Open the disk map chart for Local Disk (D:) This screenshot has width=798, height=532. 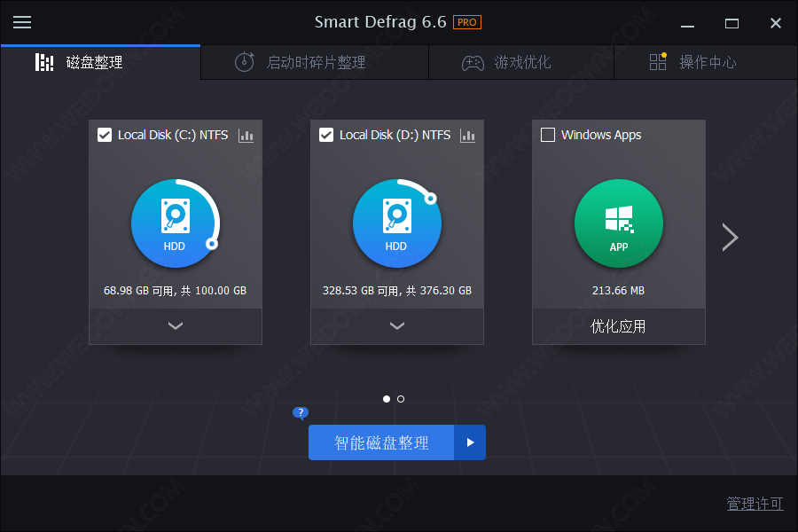click(467, 136)
